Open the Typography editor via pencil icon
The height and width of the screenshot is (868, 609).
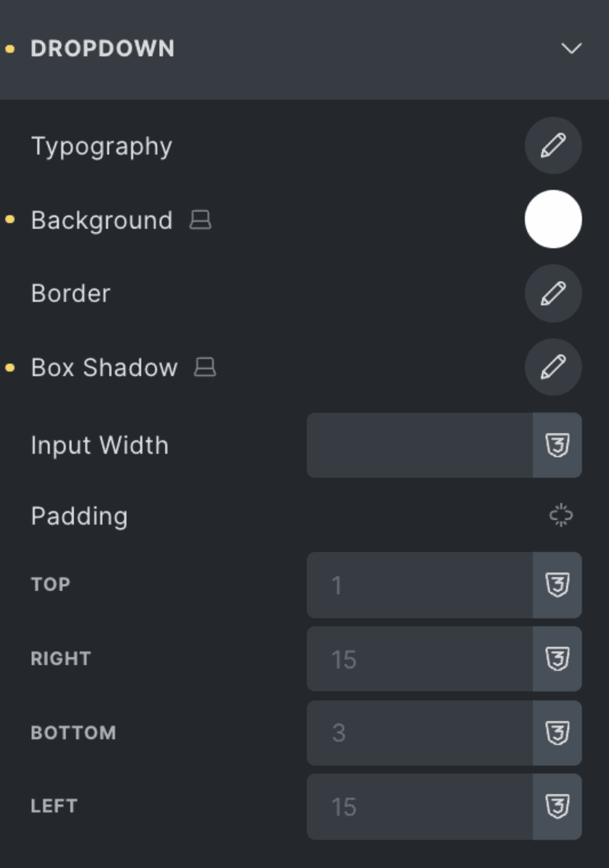click(x=553, y=145)
